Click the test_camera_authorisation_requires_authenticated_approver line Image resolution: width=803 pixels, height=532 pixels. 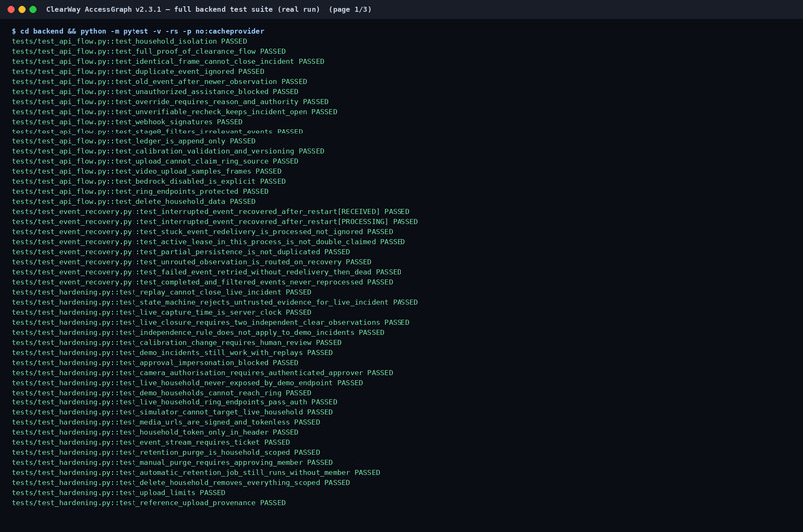pyautogui.click(x=202, y=373)
